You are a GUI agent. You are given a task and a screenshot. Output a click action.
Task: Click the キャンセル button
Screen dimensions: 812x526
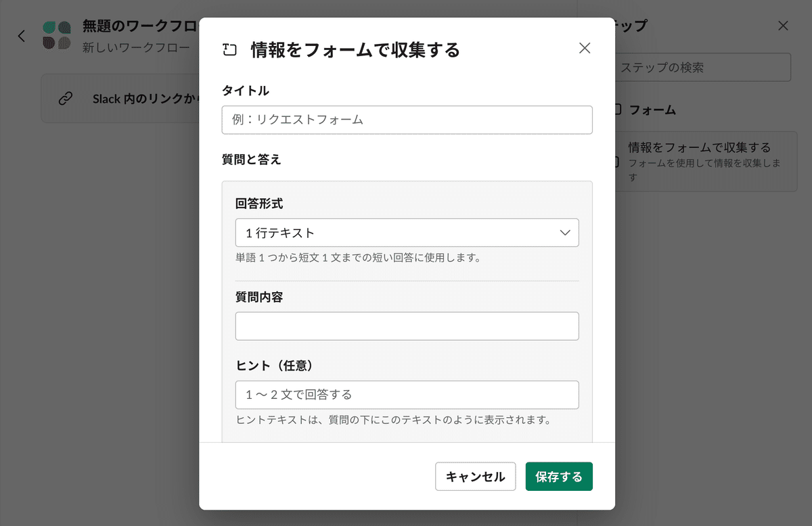[x=475, y=477]
